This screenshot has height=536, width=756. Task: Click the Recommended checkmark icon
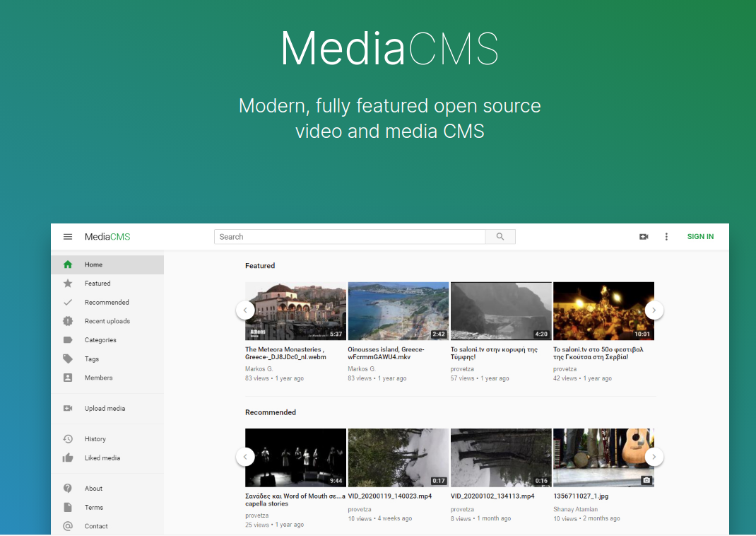(x=68, y=303)
